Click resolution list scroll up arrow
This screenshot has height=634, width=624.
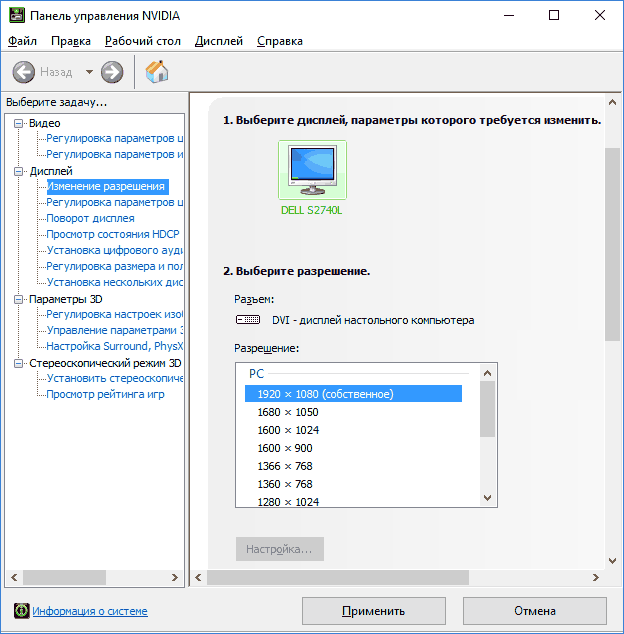click(x=487, y=373)
